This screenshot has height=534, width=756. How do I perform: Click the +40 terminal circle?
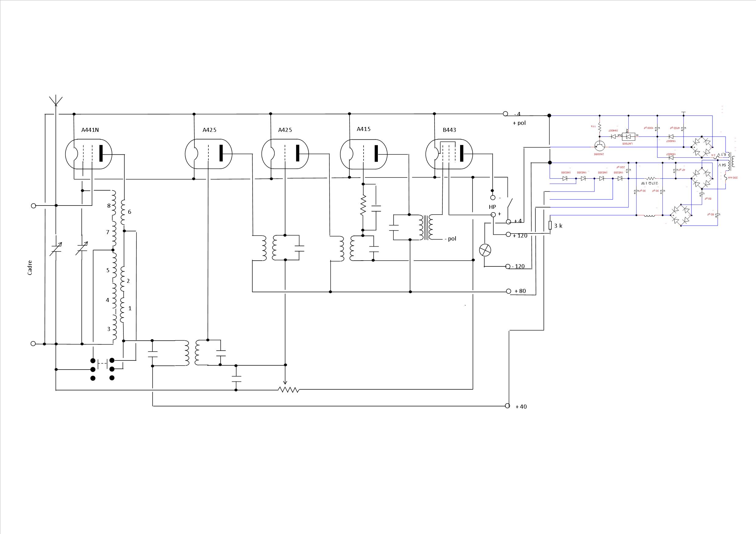(507, 406)
